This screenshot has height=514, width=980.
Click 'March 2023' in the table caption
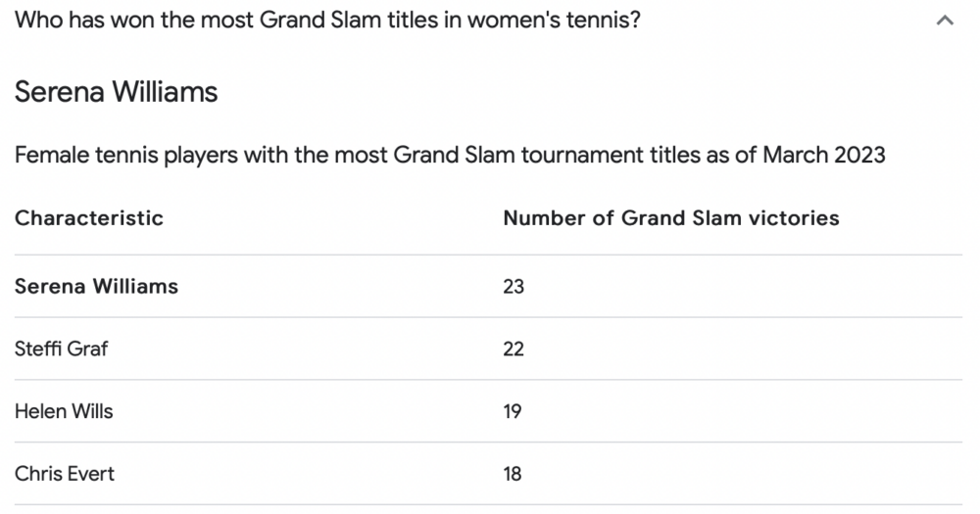[824, 155]
